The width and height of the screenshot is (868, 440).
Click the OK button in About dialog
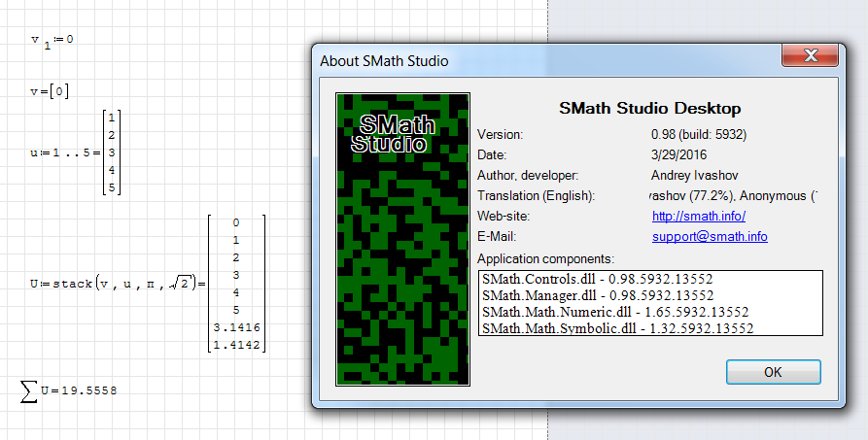coord(773,372)
